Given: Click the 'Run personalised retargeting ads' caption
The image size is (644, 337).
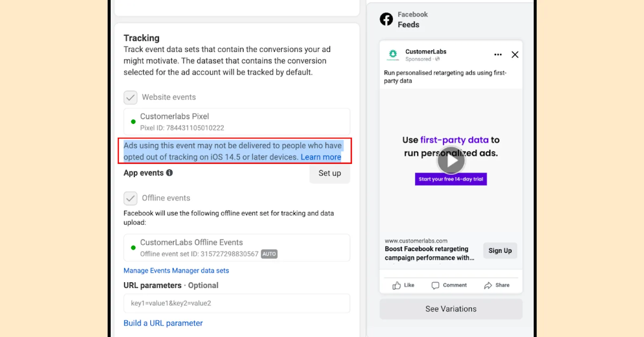Looking at the screenshot, I should [x=445, y=76].
